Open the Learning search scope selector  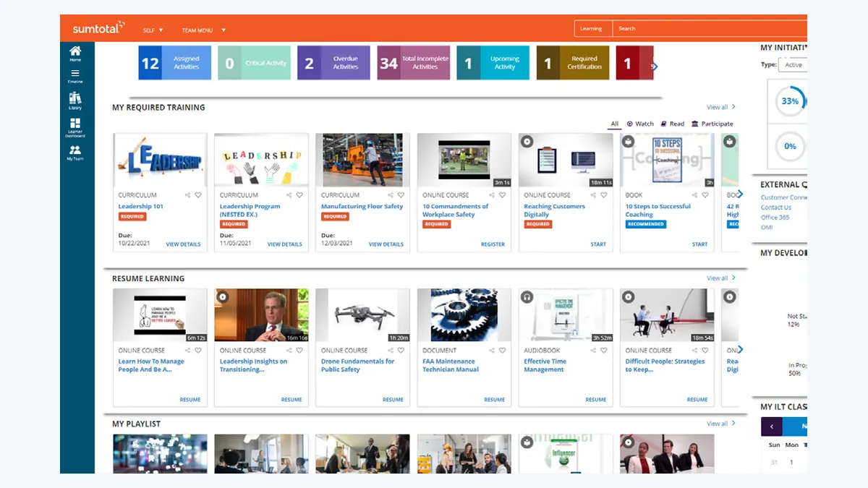click(x=593, y=28)
